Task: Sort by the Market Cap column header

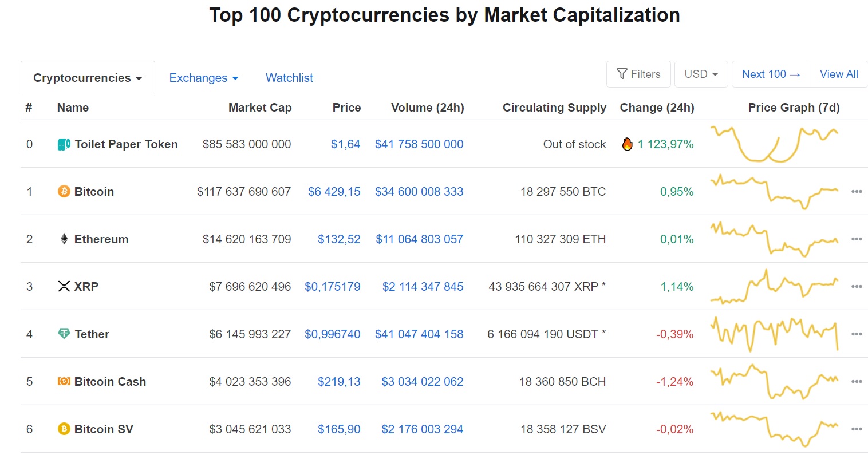Action: click(x=260, y=108)
